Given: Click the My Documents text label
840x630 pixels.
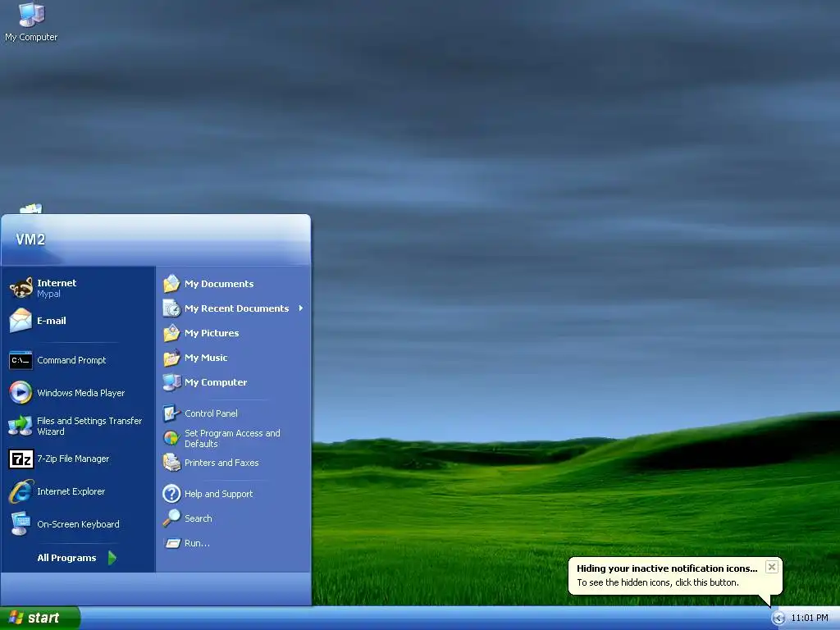Looking at the screenshot, I should coord(219,283).
